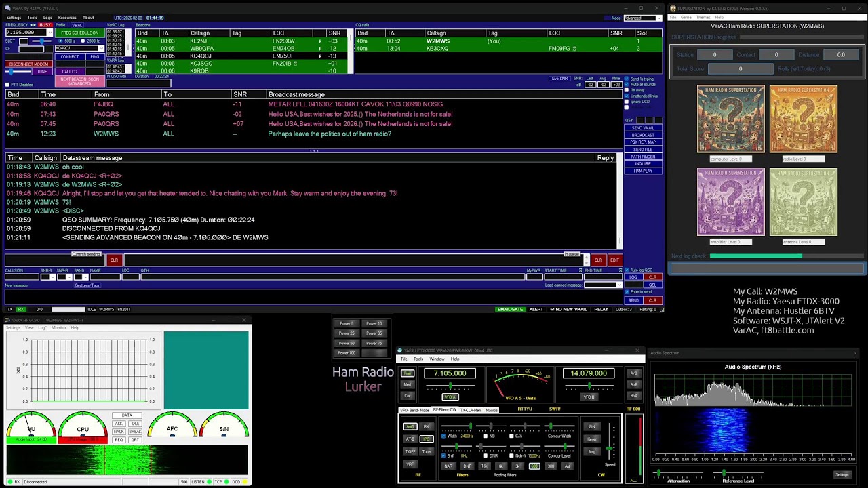The width and height of the screenshot is (868, 488).
Task: Switch to the TX-CLA-Mem tab in Yaesu window
Action: click(471, 410)
